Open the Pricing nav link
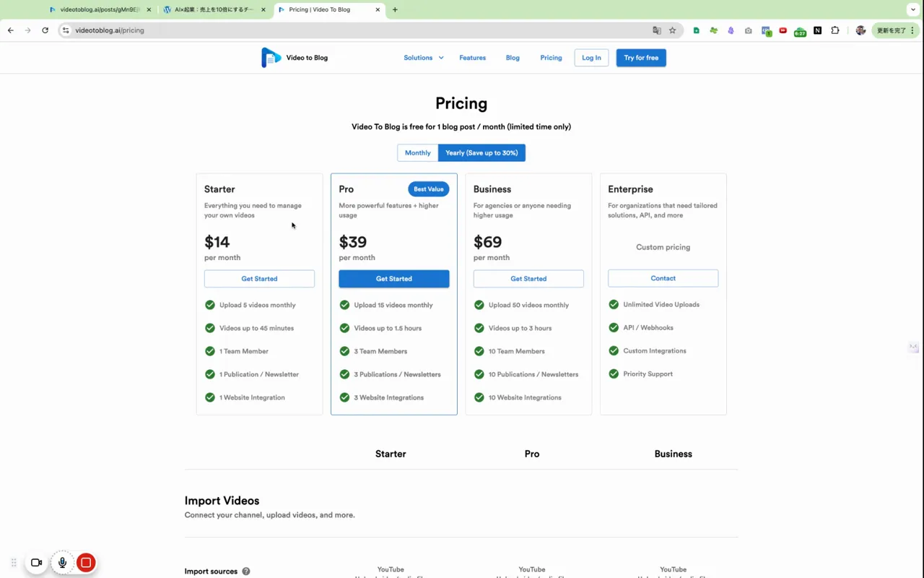The height and width of the screenshot is (578, 924). (x=551, y=58)
